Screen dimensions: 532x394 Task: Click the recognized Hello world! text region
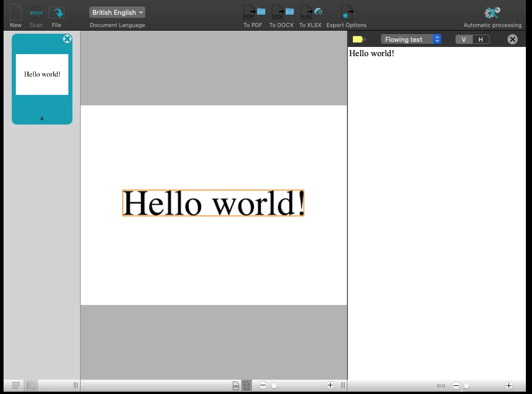(x=213, y=203)
